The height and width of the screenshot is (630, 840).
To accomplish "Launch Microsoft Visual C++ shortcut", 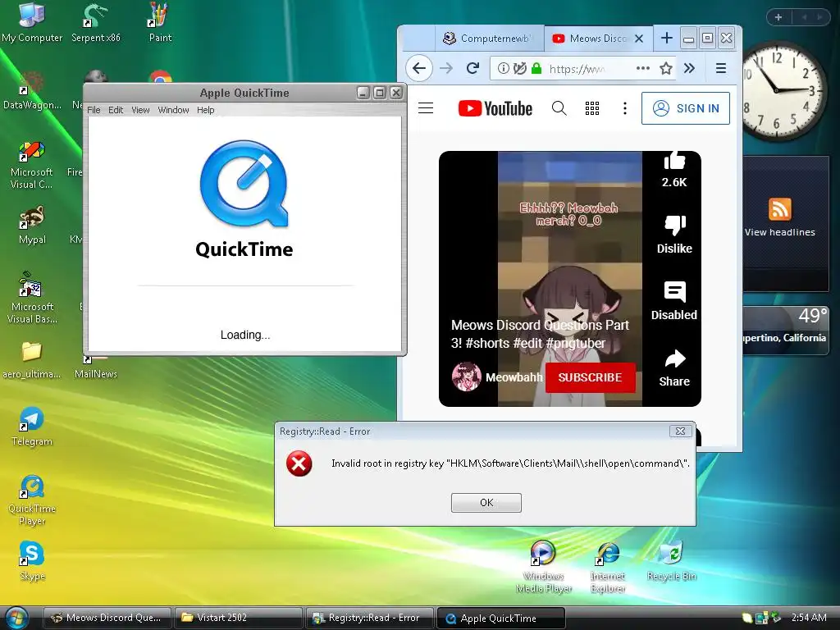I will click(x=32, y=164).
